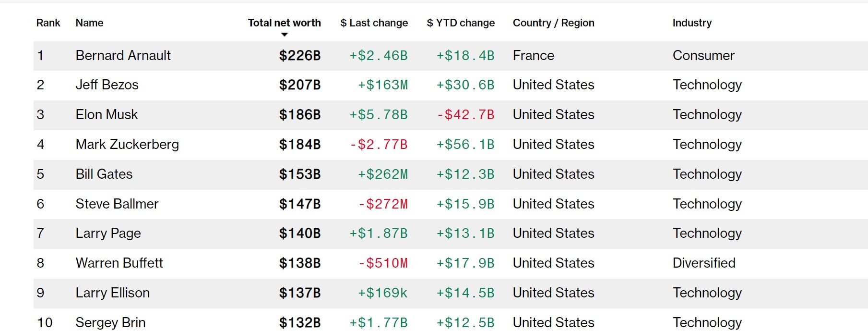Click Elon Musk's -$42.7B YTD change
The image size is (868, 332).
tap(465, 114)
